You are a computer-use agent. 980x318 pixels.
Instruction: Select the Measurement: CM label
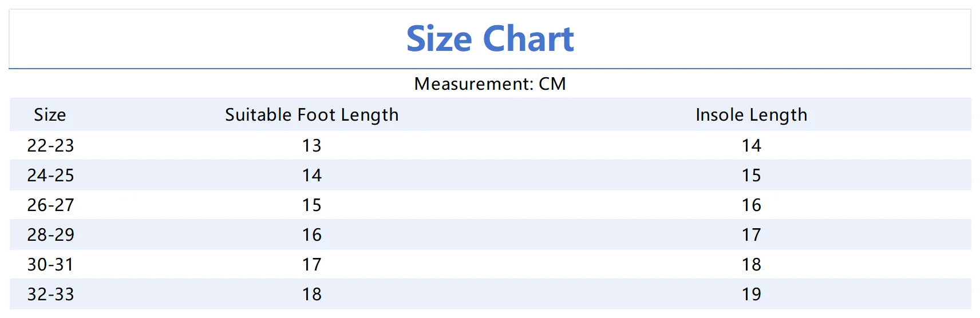(x=490, y=84)
